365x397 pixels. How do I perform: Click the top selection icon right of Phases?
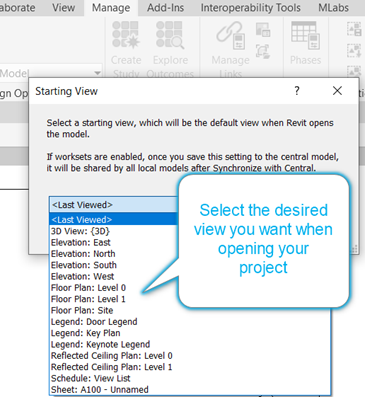tap(354, 29)
